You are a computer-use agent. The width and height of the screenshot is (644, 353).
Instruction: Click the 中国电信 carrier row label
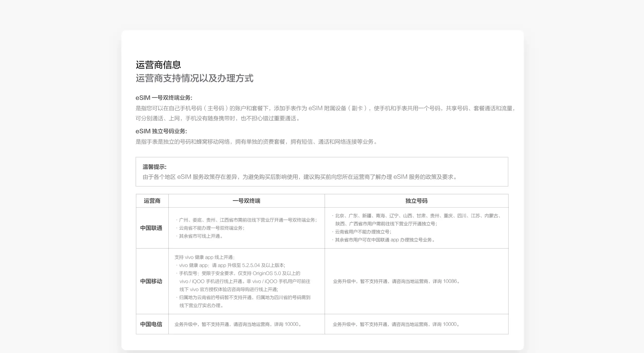pyautogui.click(x=151, y=324)
